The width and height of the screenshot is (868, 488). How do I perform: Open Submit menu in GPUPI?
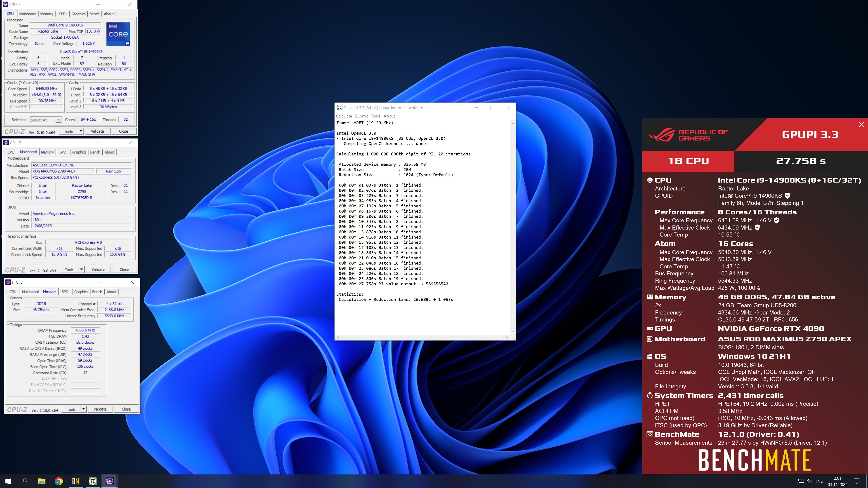(361, 116)
